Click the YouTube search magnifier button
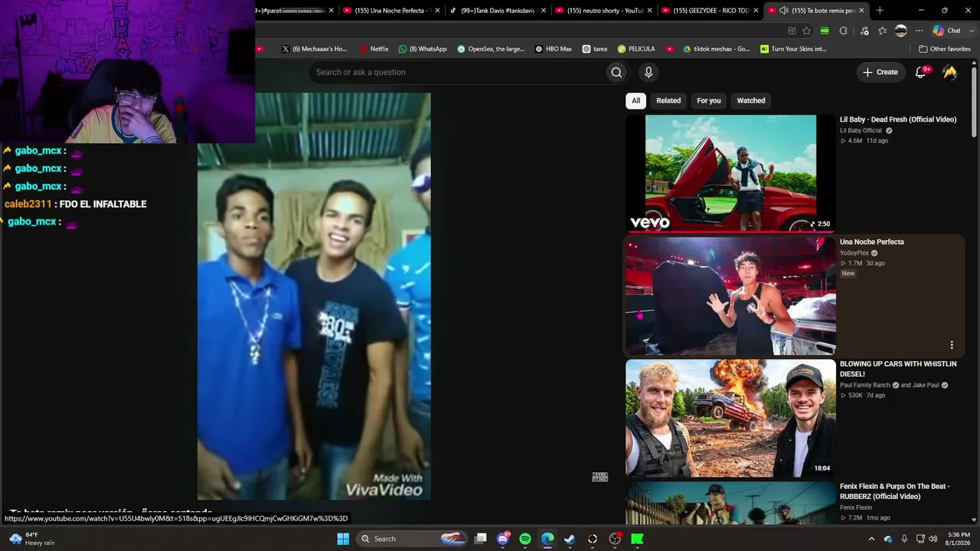Screen dimensions: 980x551 click(616, 72)
